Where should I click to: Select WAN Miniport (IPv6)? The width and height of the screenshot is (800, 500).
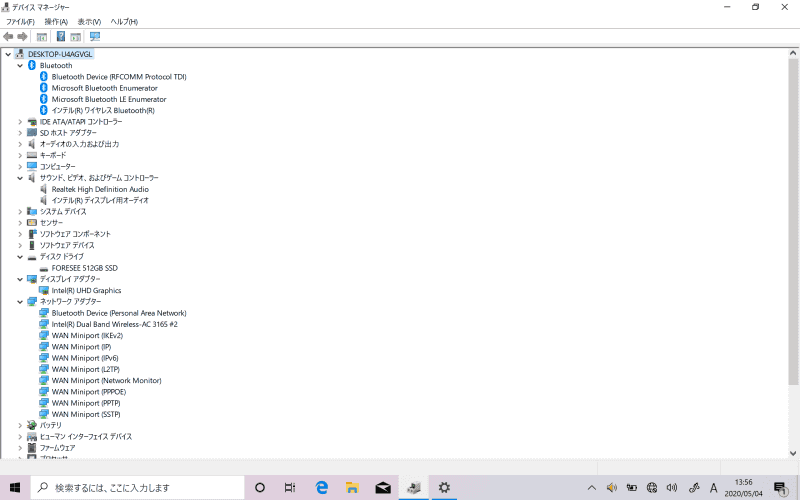coord(85,358)
